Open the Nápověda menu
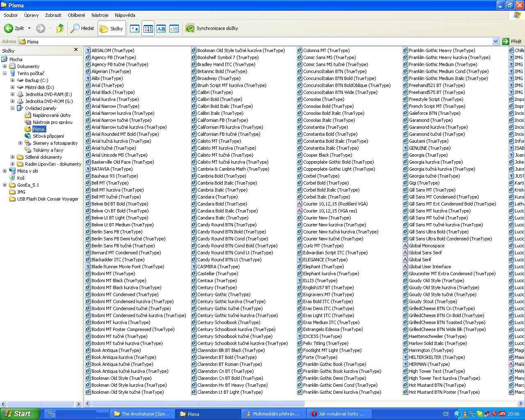 click(x=125, y=15)
